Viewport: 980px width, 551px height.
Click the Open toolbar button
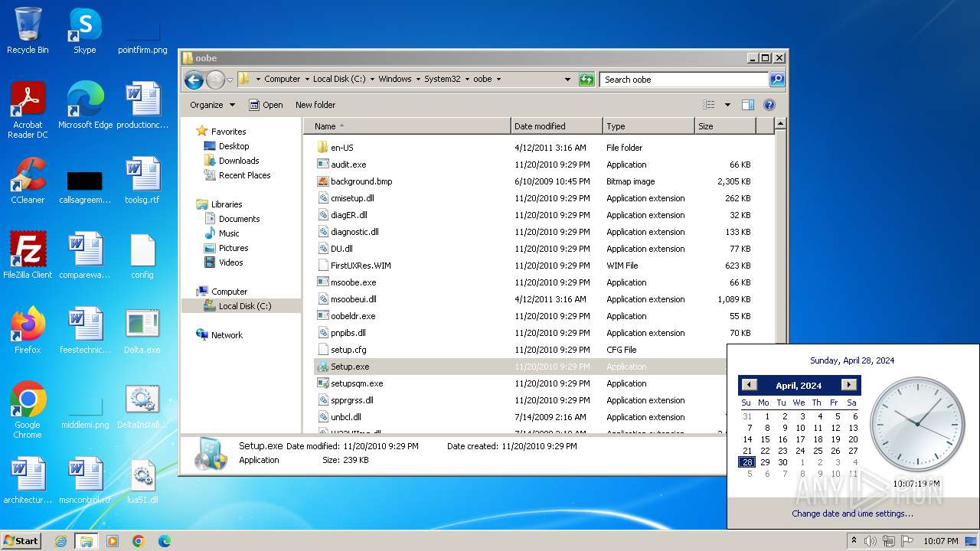pyautogui.click(x=266, y=105)
